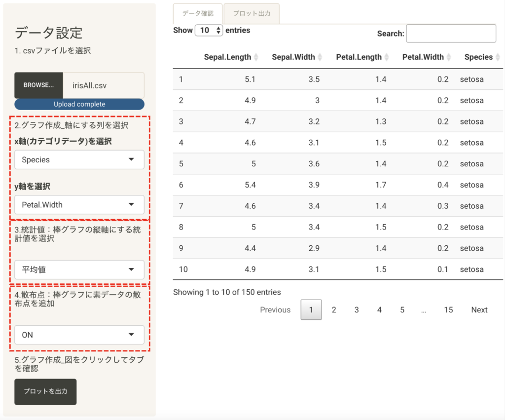Click the irisAll.csv filename field

coord(104,85)
